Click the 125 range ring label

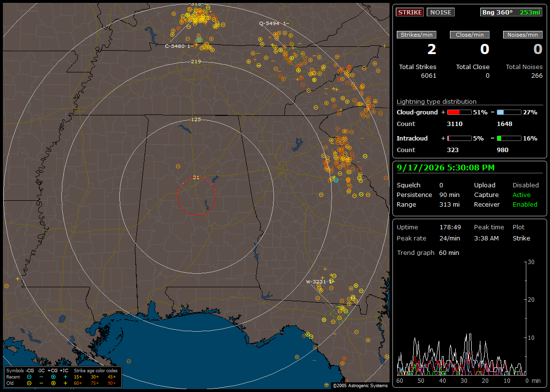196,119
